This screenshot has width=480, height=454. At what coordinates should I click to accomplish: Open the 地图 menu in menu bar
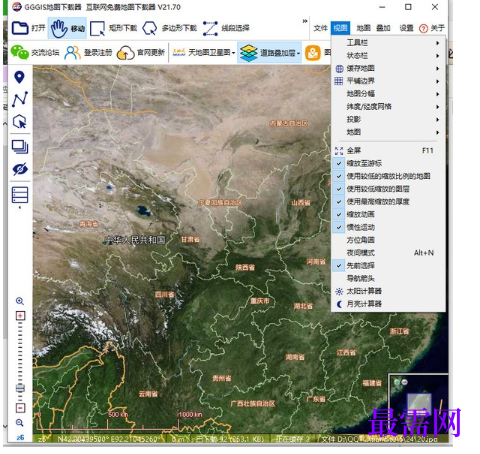click(363, 28)
